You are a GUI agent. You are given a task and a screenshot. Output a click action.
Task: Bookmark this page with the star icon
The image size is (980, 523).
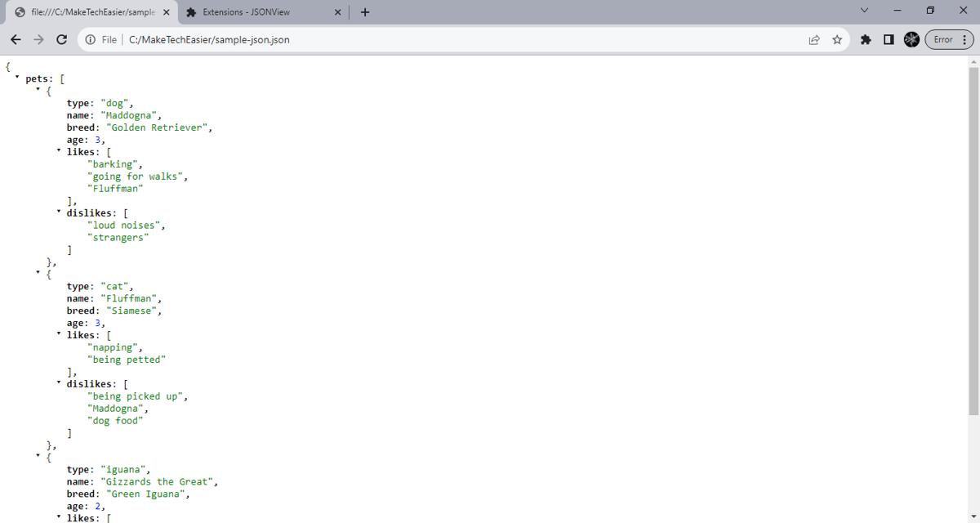click(836, 38)
